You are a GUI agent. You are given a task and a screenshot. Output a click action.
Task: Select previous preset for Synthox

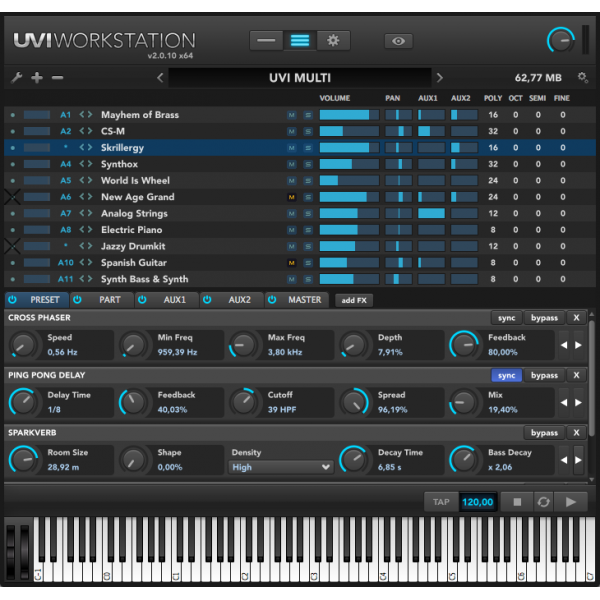point(82,164)
